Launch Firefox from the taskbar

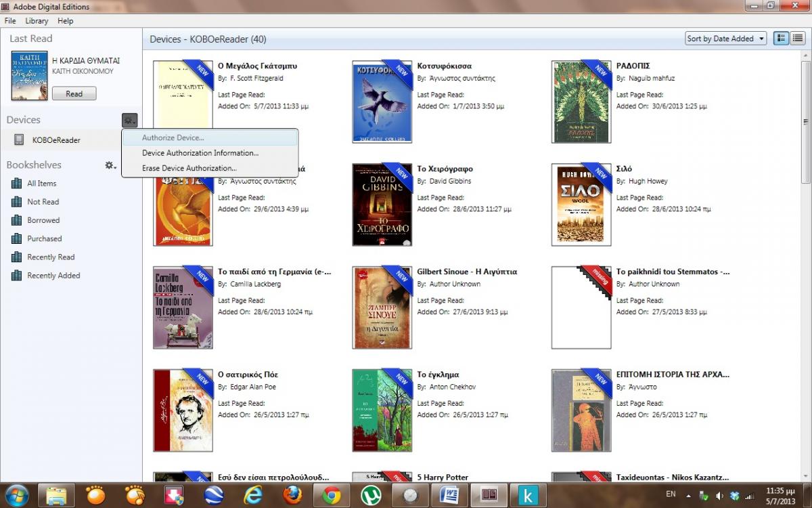[x=292, y=496]
